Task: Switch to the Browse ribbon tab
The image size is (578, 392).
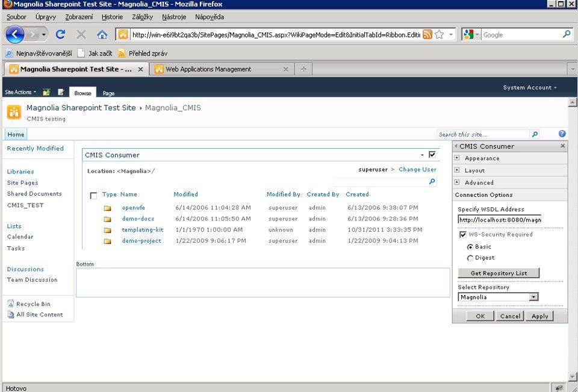Action: coord(82,93)
